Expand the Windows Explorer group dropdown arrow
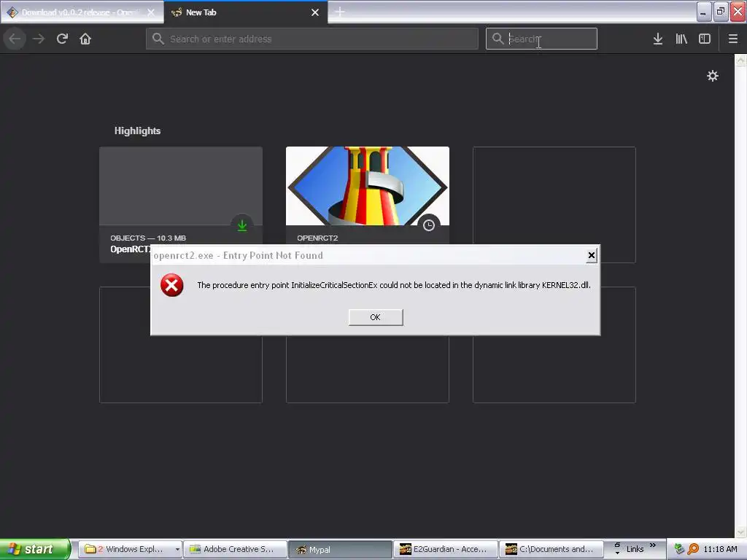The image size is (747, 560). point(177,549)
